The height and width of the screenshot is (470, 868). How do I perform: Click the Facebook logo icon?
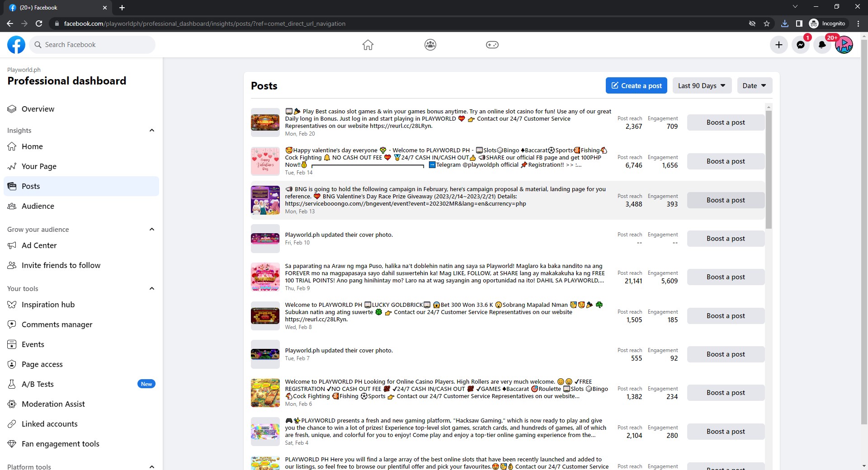coord(16,45)
